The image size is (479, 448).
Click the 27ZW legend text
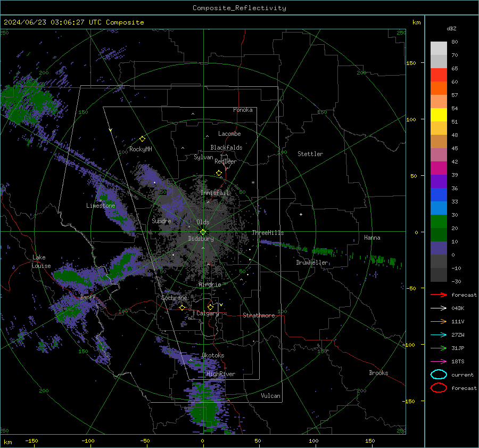click(x=458, y=335)
